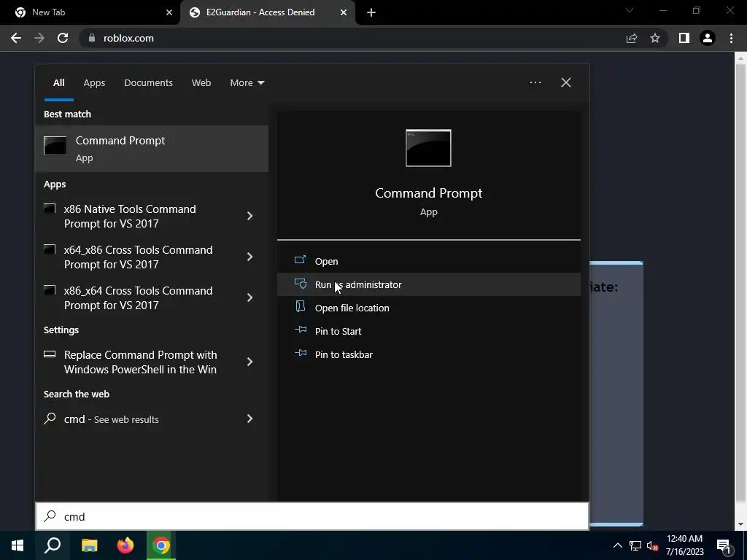This screenshot has height=560, width=747.
Task: Click the page vertical scrollbar down arrow
Action: click(x=740, y=524)
